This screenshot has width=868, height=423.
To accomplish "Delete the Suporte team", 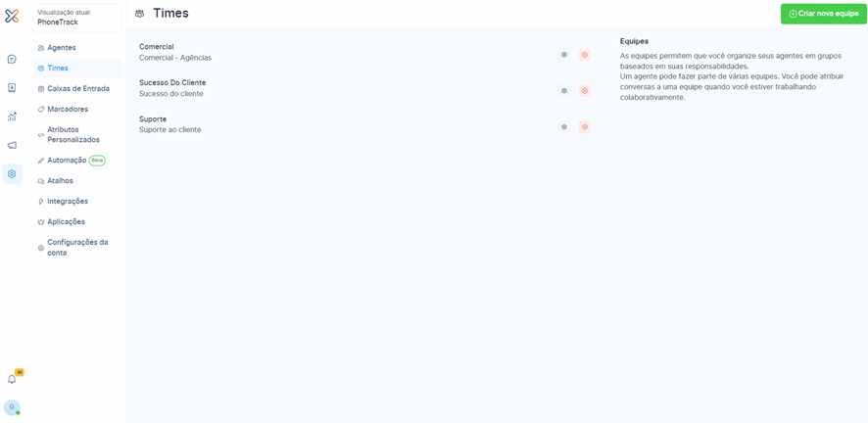I will pyautogui.click(x=585, y=127).
